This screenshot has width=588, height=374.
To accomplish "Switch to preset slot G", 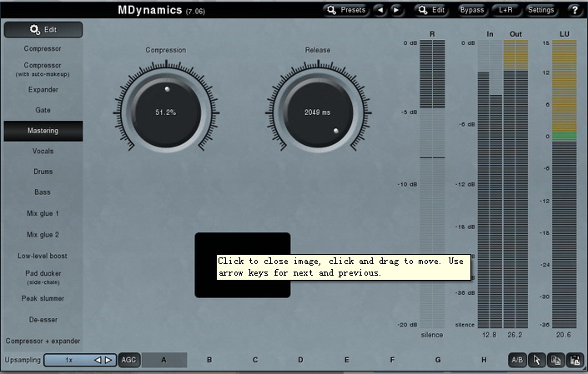I will tap(438, 360).
